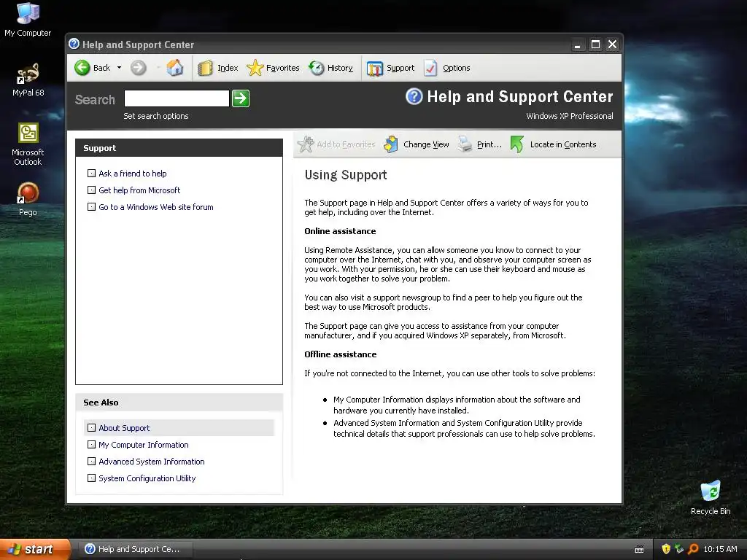Open the Index book icon

(x=205, y=68)
